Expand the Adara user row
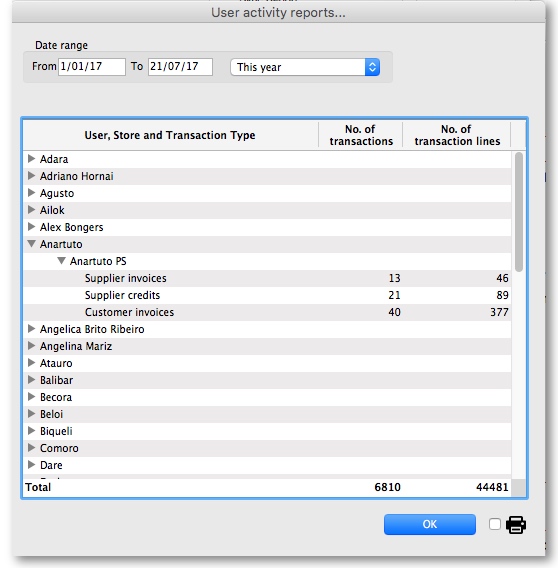This screenshot has width=558, height=568. pyautogui.click(x=32, y=159)
